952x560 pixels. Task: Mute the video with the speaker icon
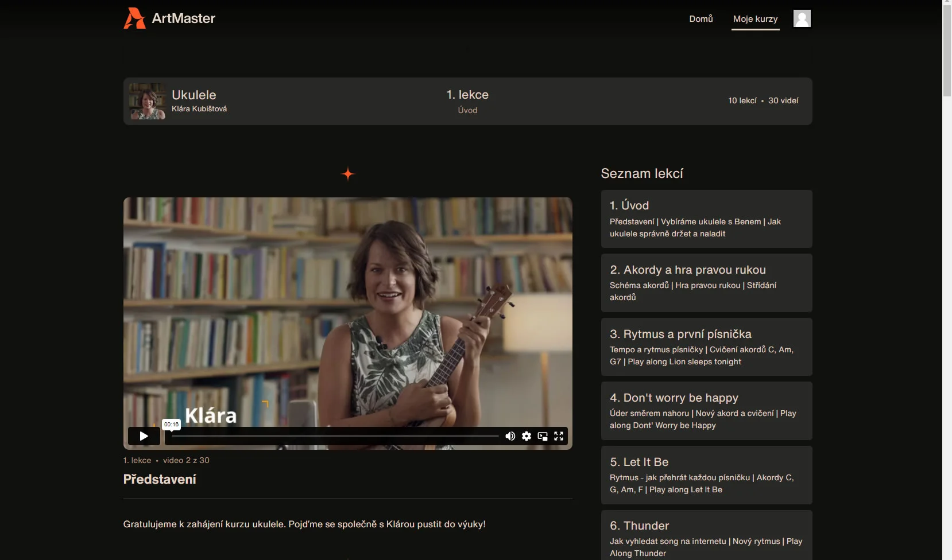point(510,436)
